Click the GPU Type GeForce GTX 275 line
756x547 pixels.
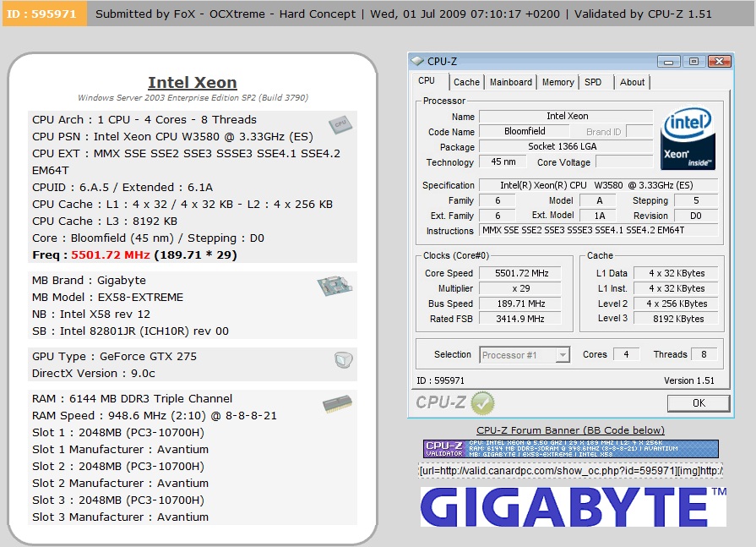pos(114,357)
